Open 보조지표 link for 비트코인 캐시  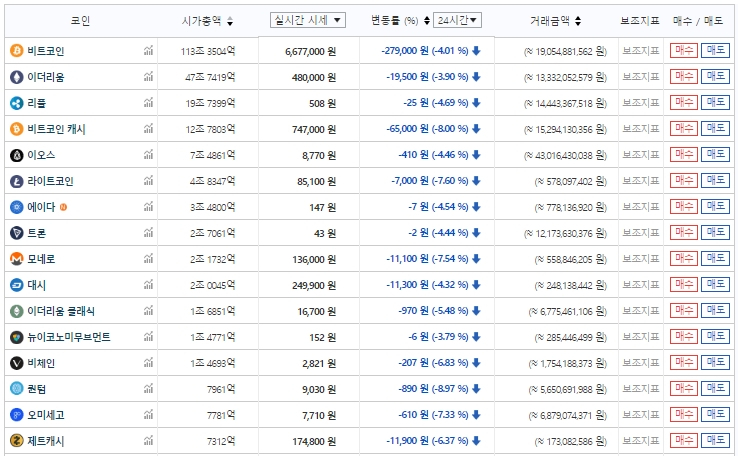tap(641, 128)
